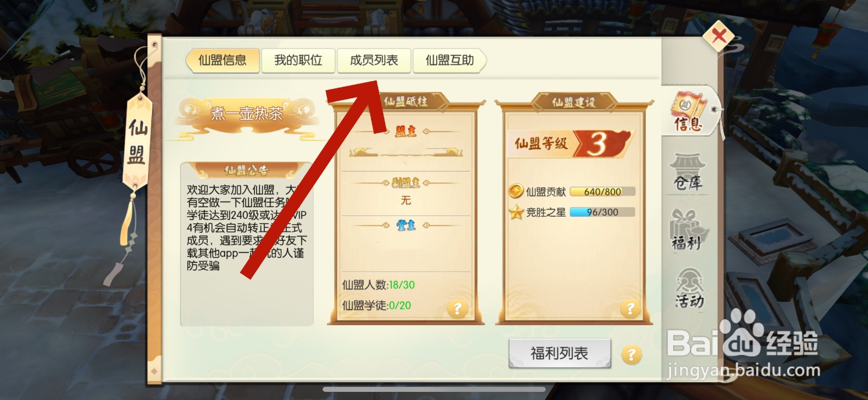Open the 信息 sidebar icon
The width and height of the screenshot is (868, 400).
690,113
